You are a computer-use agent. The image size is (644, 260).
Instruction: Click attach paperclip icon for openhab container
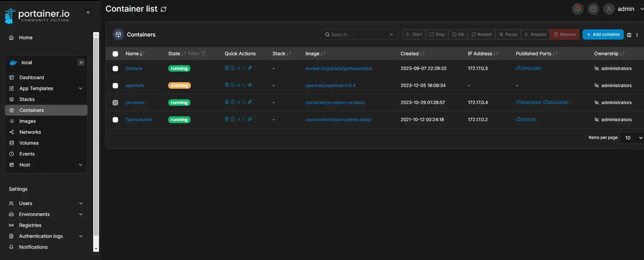click(x=250, y=85)
